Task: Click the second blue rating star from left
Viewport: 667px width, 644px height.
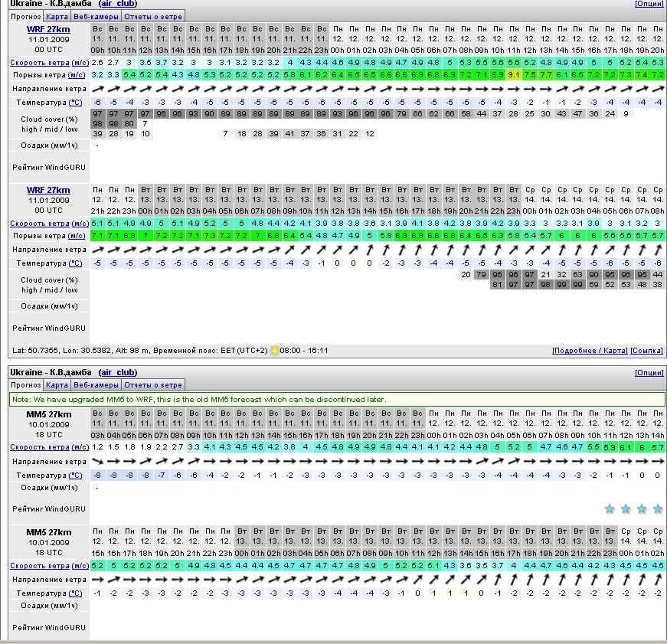Action: pos(626,509)
